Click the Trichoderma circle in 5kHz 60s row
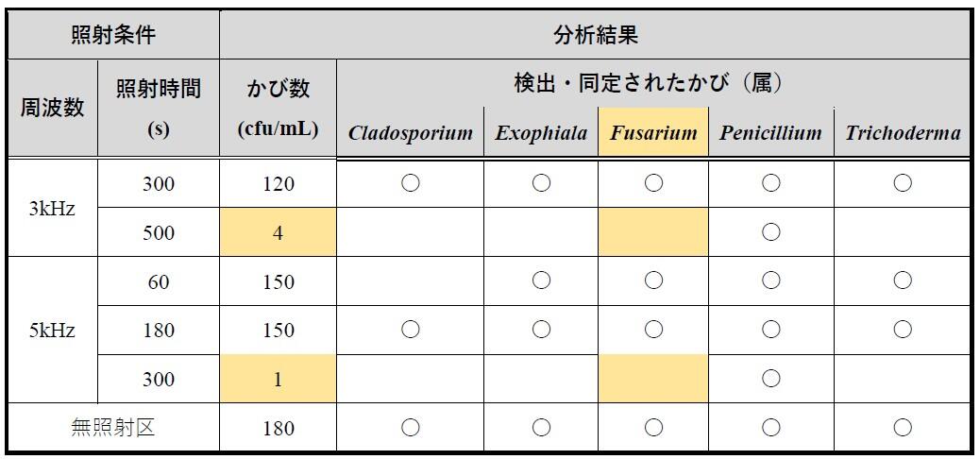 tap(903, 281)
